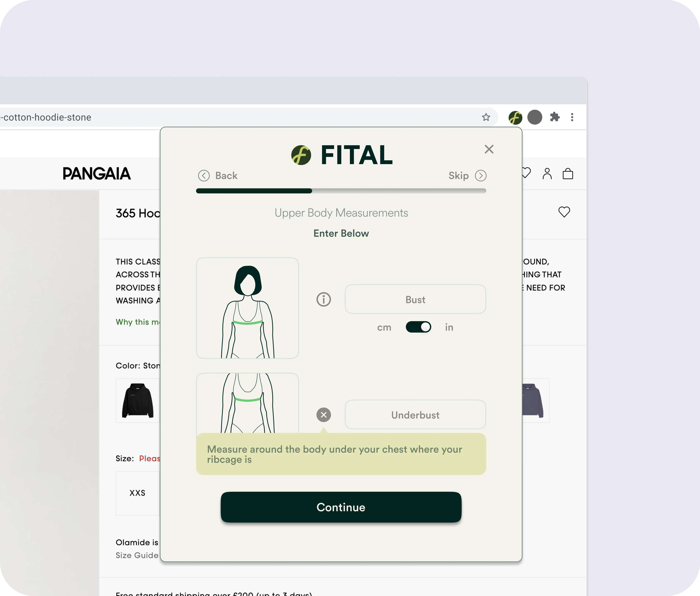Select the in unit label
Screen dimensions: 700x596
[449, 327]
